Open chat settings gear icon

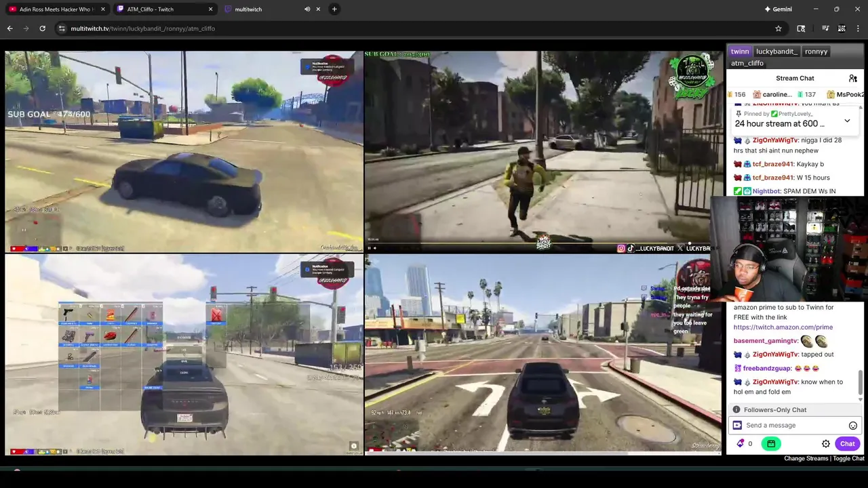click(x=826, y=444)
